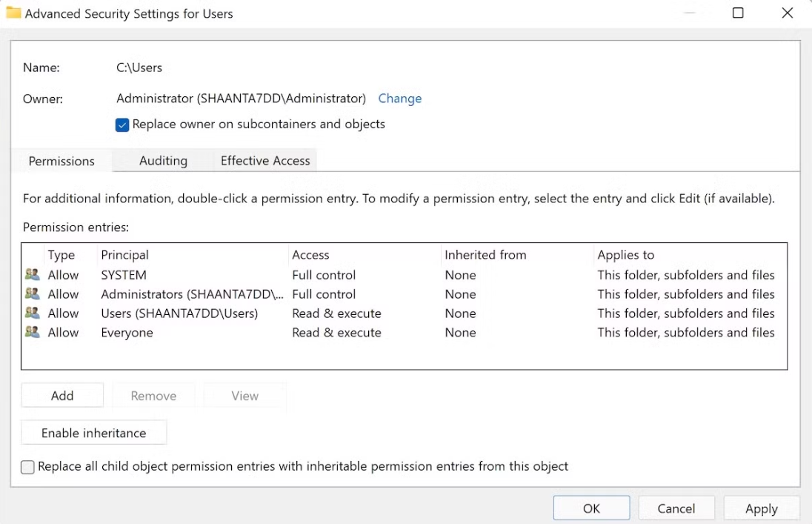
Task: Confirm settings with the OK button
Action: coord(591,508)
